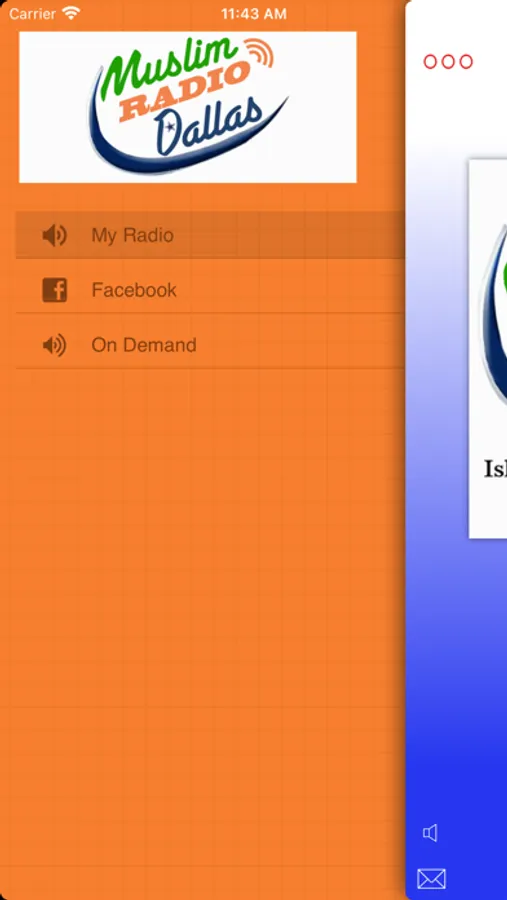The width and height of the screenshot is (507, 900).
Task: Select the On Demand menu label
Action: 144,345
